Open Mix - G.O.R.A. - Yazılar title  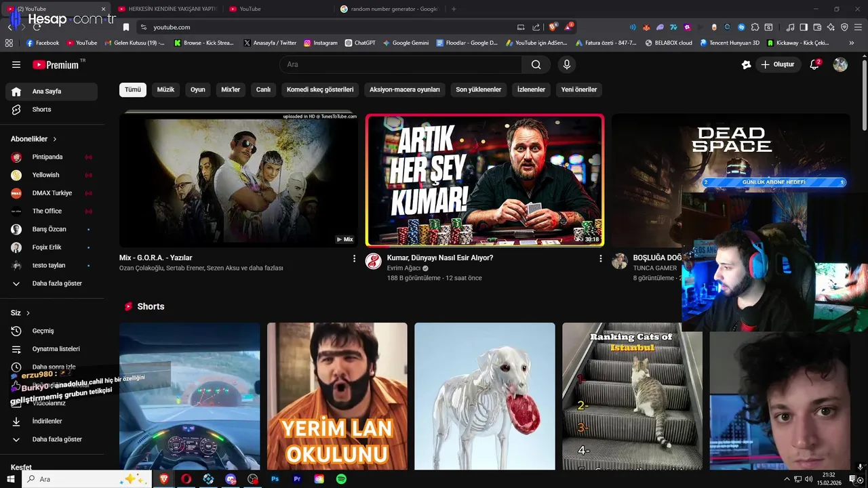156,258
